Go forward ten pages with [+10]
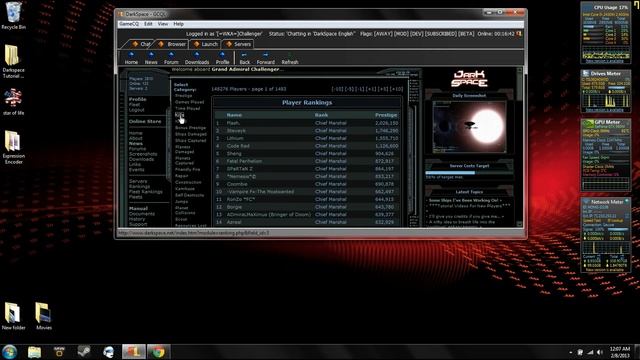 point(396,89)
